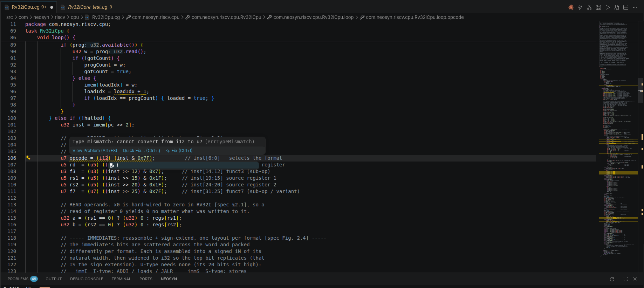644x288 pixels.
Task: Open the More Actions ellipsis menu
Action: 635,7
